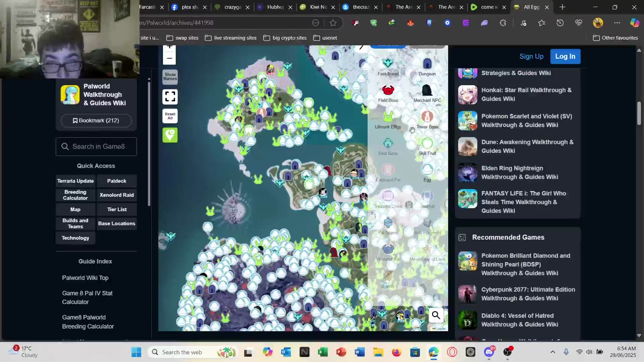
Task: Click the green map pin button
Action: click(170, 135)
